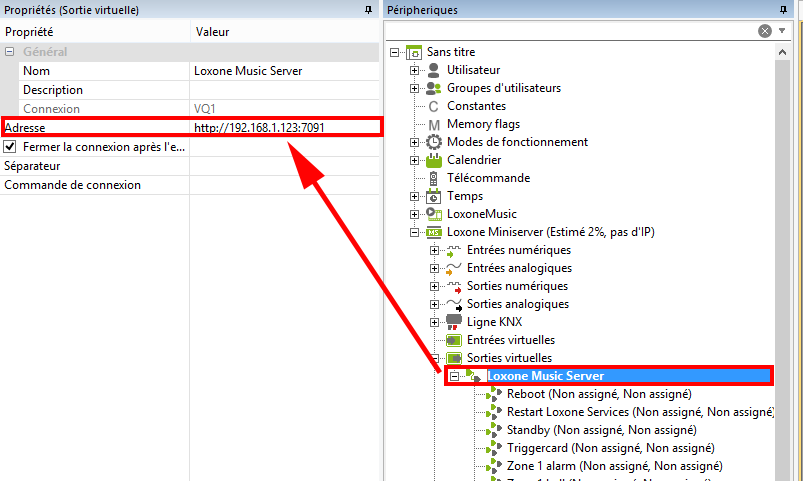Image resolution: width=803 pixels, height=481 pixels.
Task: Click the Modes de fonctionnement gear icon
Action: [434, 142]
